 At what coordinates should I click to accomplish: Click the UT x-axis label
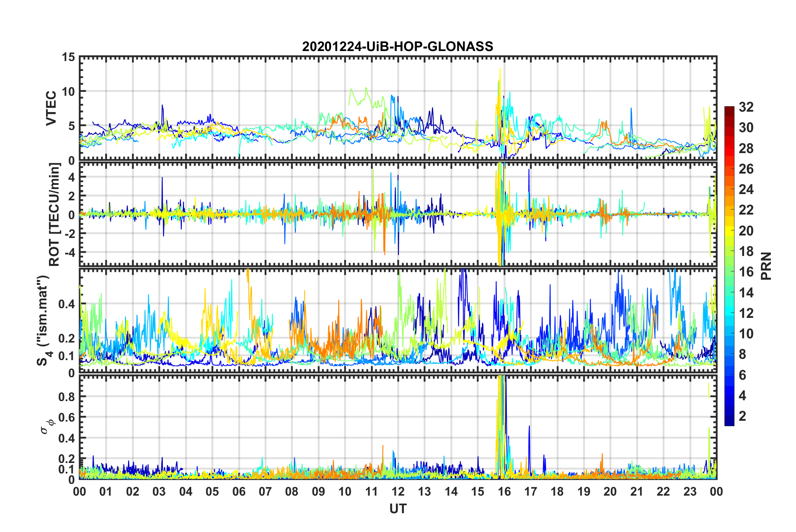398,509
